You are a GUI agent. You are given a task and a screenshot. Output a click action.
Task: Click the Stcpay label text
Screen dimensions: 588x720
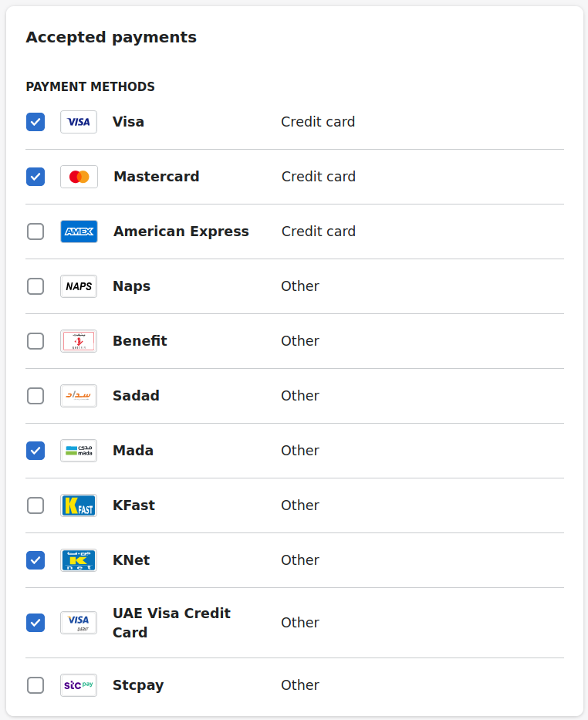tap(138, 685)
